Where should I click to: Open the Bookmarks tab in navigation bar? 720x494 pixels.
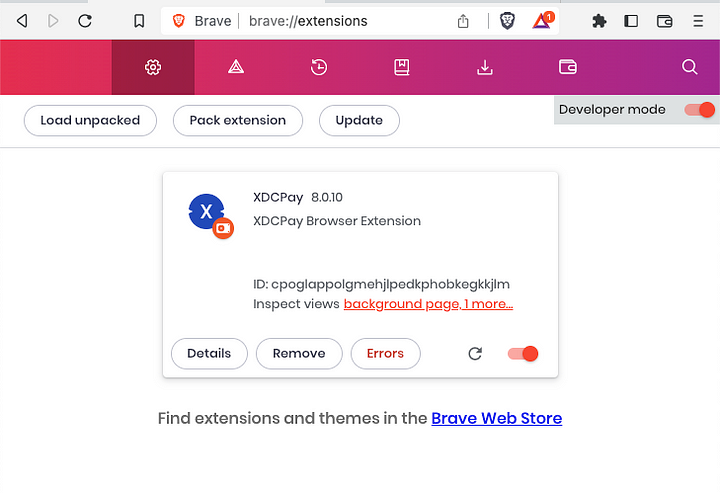pos(402,67)
